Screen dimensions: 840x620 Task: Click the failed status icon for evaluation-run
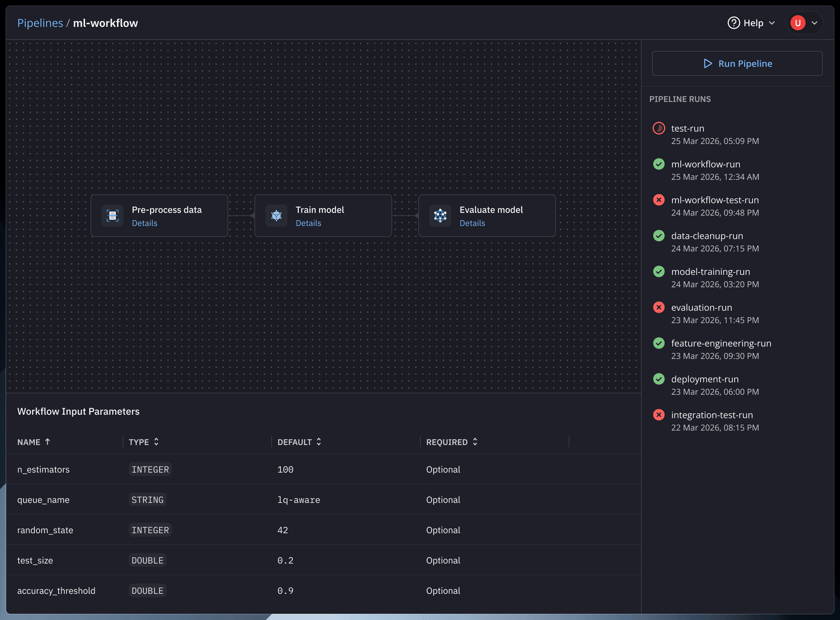click(659, 307)
